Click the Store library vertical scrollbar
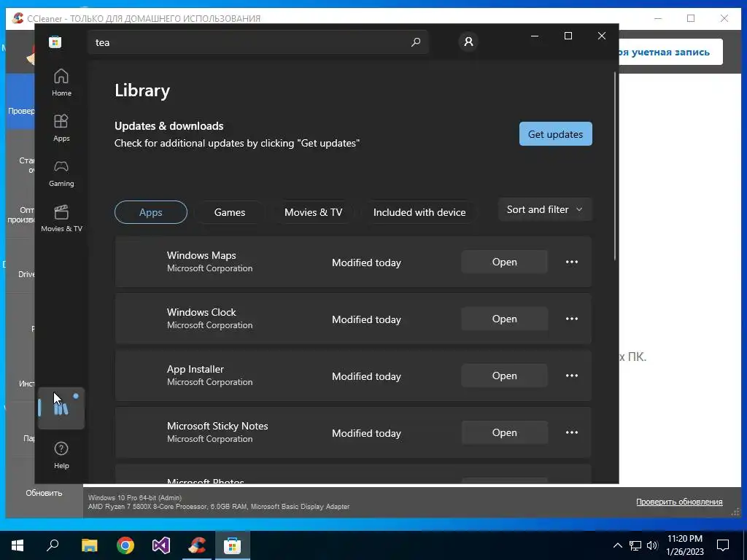747x560 pixels. [615, 166]
